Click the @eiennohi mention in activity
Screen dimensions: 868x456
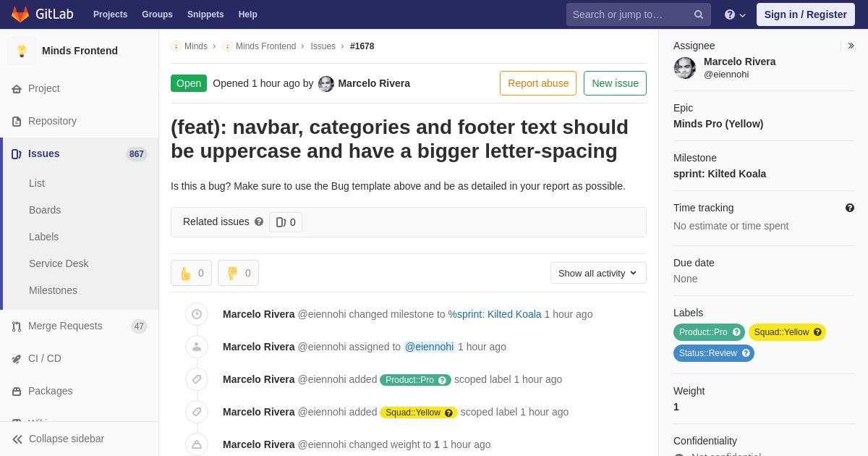point(429,347)
